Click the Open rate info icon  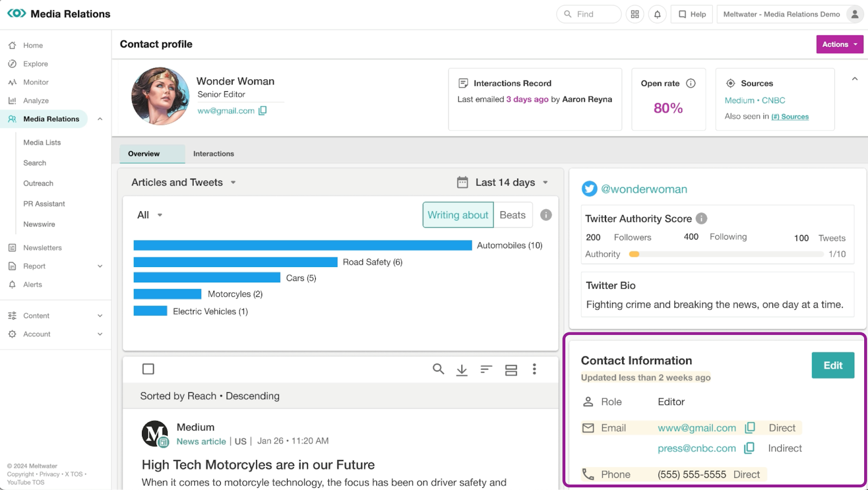click(691, 83)
